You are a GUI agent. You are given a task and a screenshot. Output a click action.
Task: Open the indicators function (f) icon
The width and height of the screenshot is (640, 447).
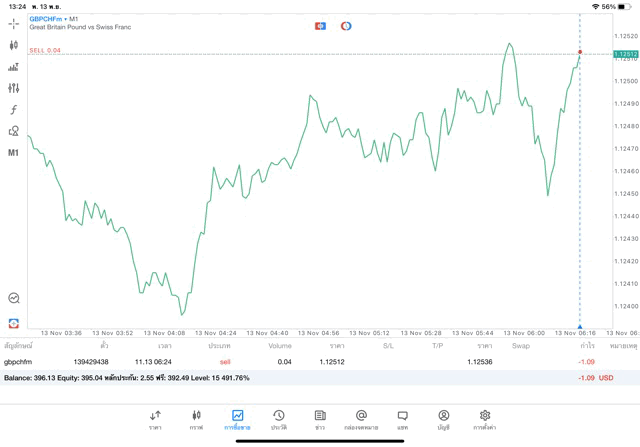pyautogui.click(x=13, y=110)
